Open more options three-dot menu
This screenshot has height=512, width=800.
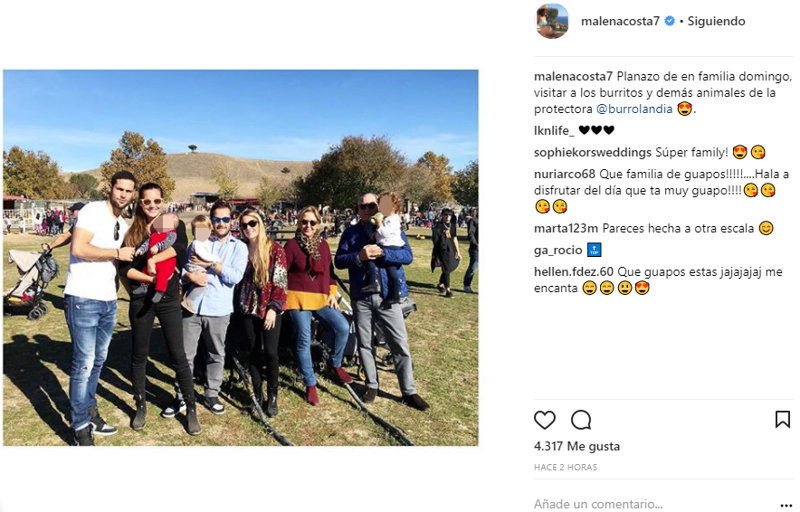(786, 505)
